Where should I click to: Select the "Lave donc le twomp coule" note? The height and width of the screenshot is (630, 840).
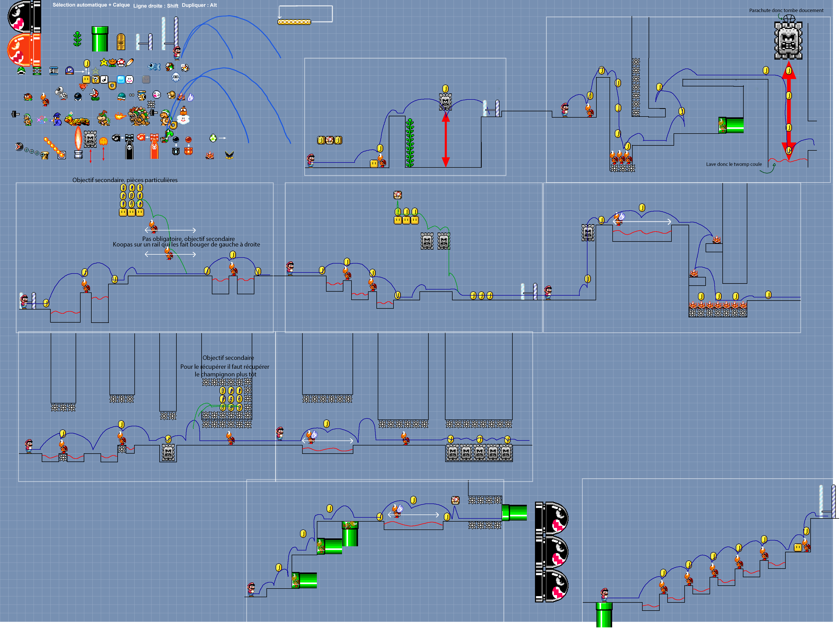point(734,164)
